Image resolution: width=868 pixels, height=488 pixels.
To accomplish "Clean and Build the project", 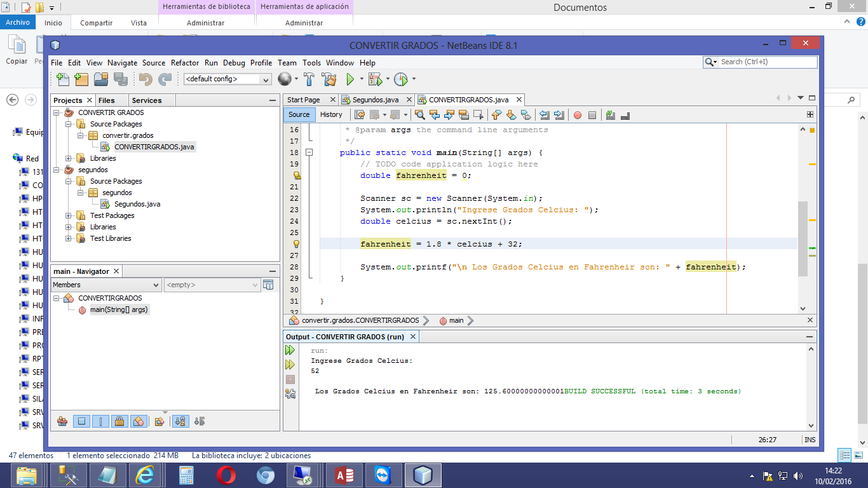I will [x=329, y=80].
